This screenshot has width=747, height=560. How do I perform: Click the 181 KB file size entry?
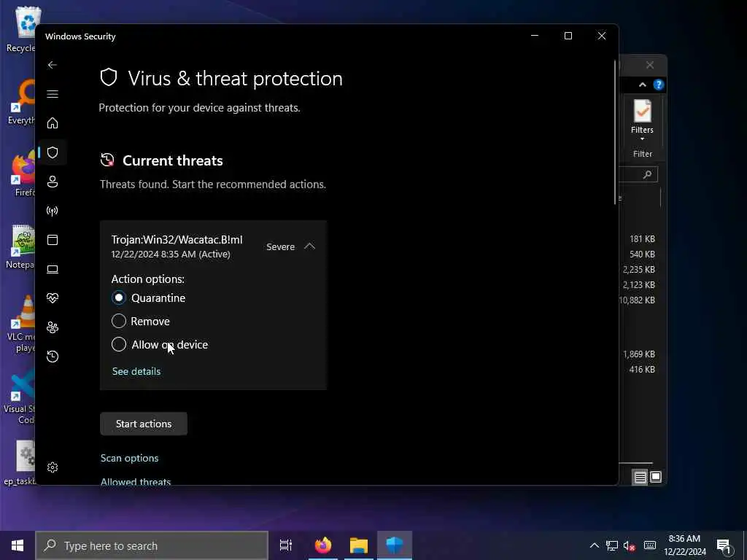pyautogui.click(x=642, y=238)
